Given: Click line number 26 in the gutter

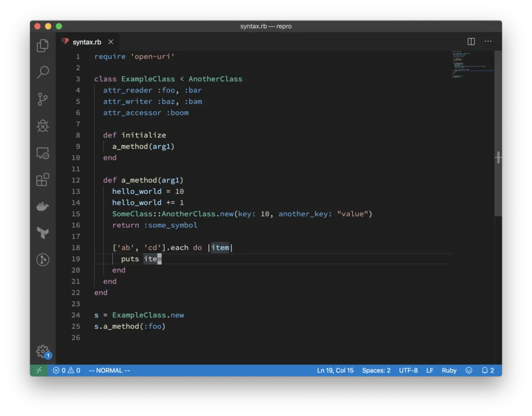Looking at the screenshot, I should tap(76, 337).
